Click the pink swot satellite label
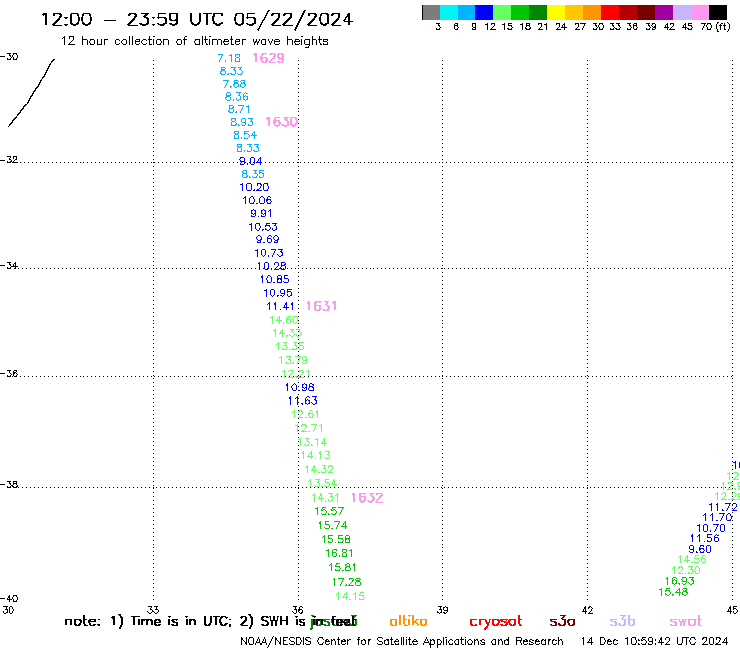 (x=686, y=621)
